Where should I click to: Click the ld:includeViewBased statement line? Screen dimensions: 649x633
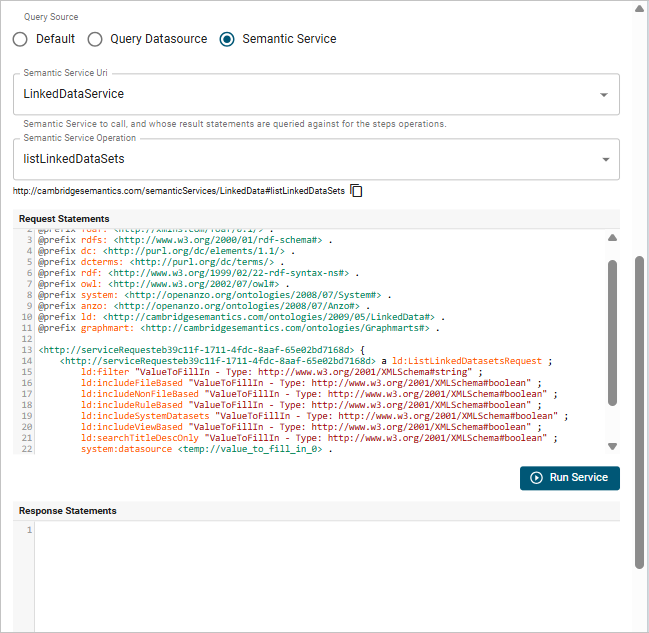pos(310,427)
